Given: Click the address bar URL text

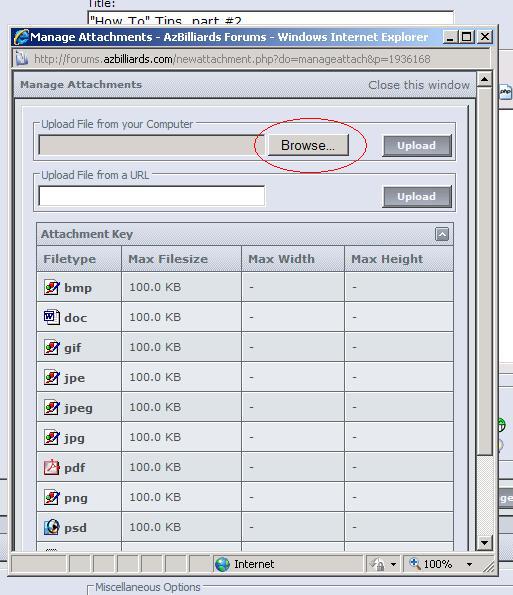Looking at the screenshot, I should pos(232,59).
